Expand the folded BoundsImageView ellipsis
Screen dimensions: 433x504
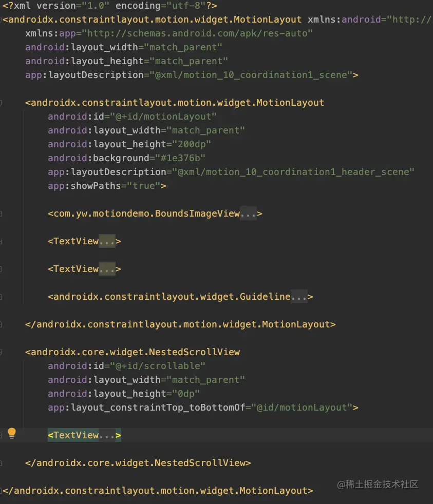click(249, 214)
